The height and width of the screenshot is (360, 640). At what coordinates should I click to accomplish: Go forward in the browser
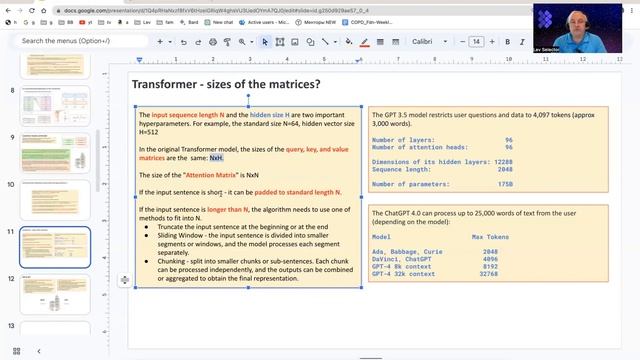pos(20,10)
